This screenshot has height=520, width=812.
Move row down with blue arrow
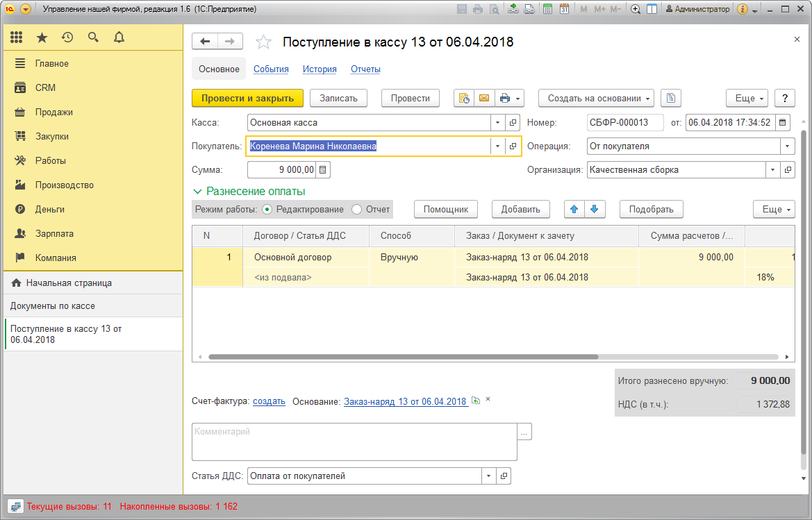click(x=595, y=209)
